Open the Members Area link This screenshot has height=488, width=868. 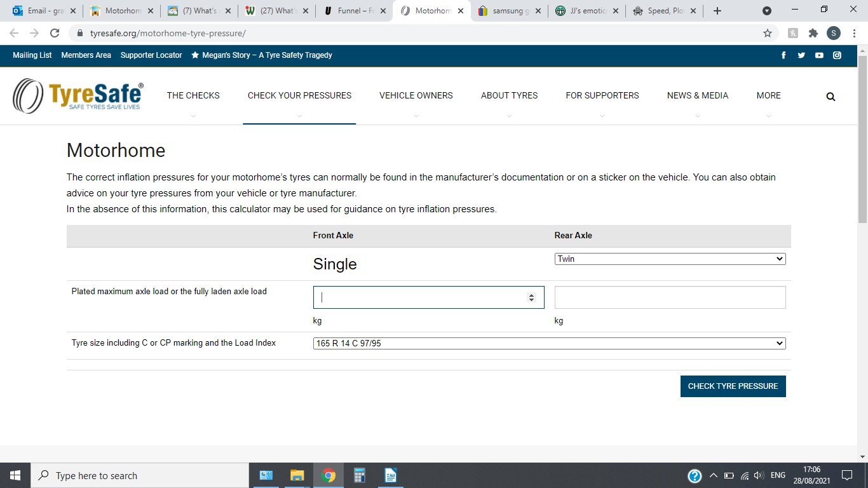[x=86, y=55]
